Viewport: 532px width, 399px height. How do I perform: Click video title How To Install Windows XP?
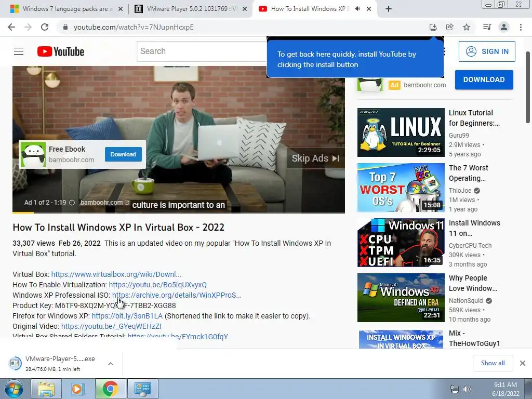(x=118, y=228)
